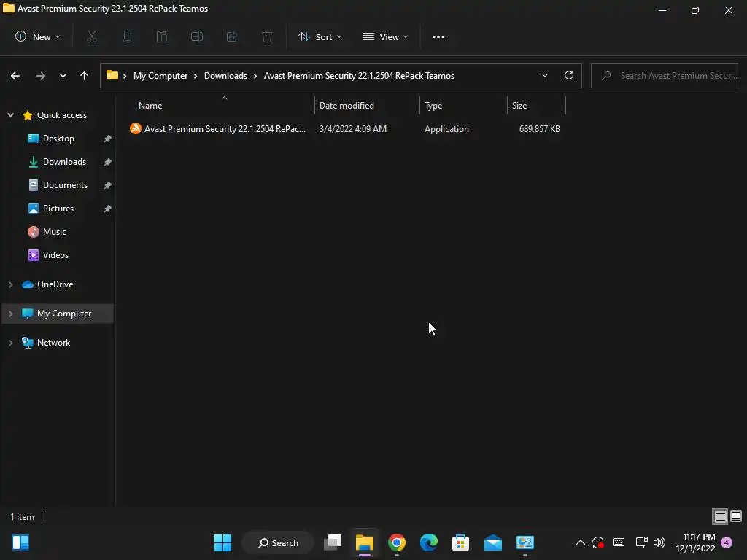
Task: Click the Application type cell
Action: click(446, 129)
